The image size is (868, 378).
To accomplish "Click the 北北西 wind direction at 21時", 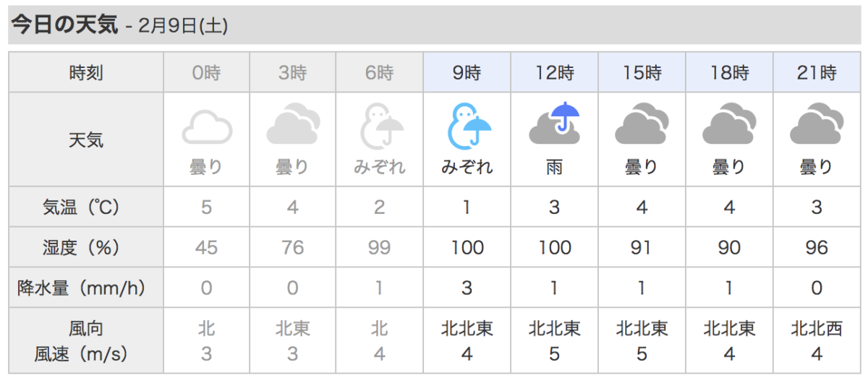I will click(x=817, y=330).
